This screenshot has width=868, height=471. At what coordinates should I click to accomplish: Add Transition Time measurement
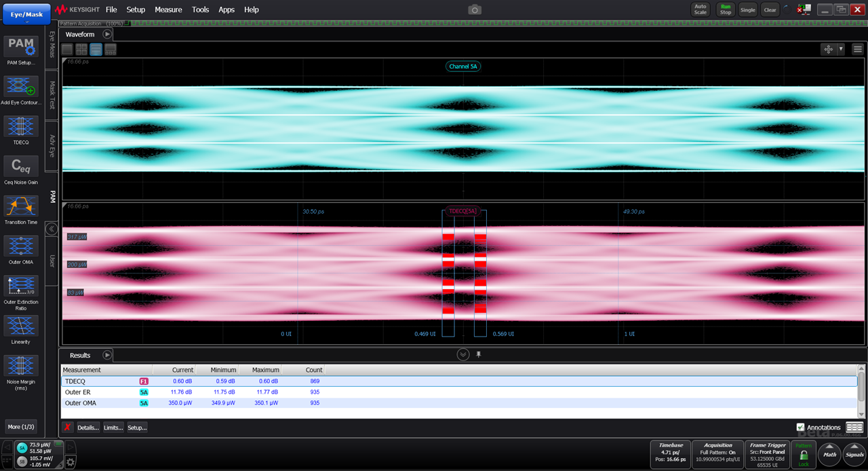coord(21,206)
